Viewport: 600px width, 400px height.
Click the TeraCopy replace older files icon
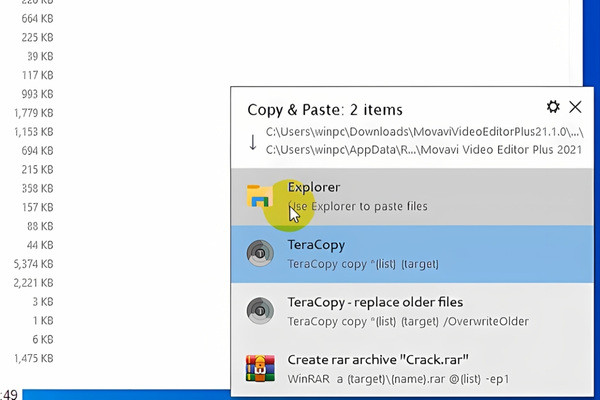pyautogui.click(x=260, y=311)
